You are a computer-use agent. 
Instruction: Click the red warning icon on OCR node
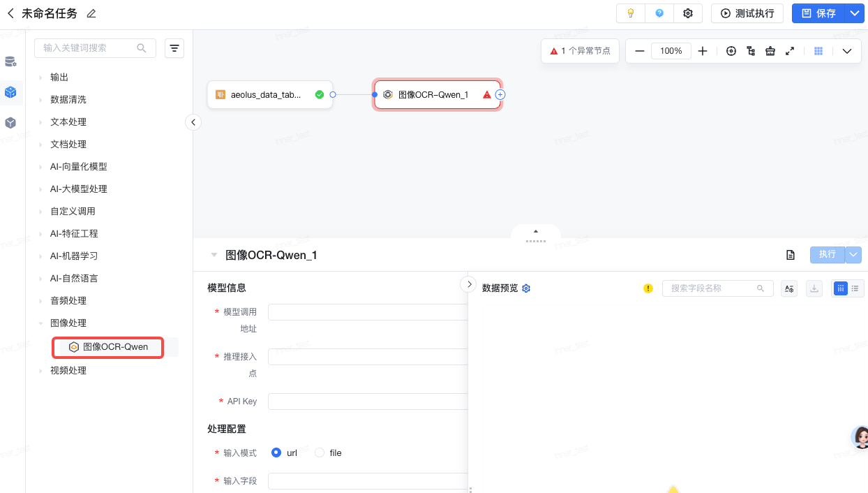pyautogui.click(x=487, y=95)
